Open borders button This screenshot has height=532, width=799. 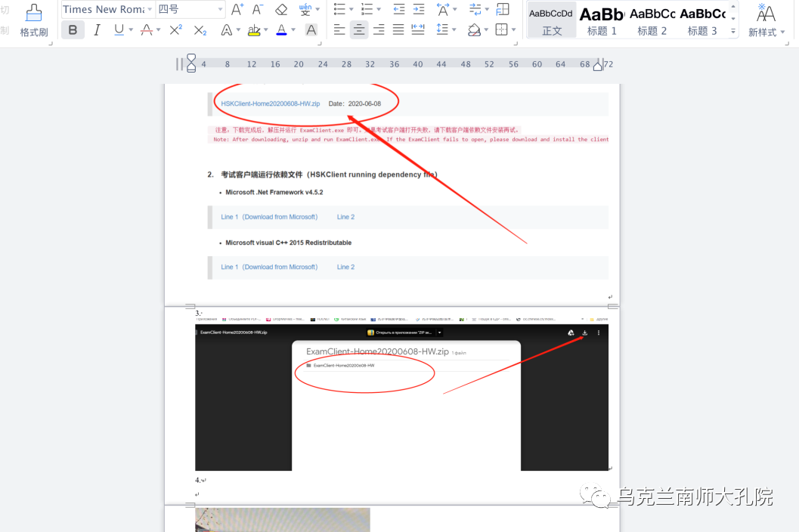tap(502, 30)
